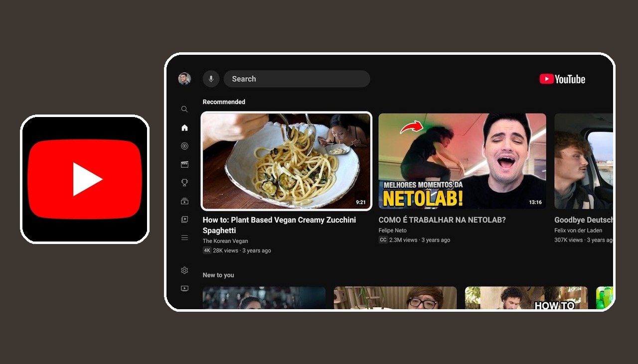Open 'New to you' thumbnail with glasses person

pyautogui.click(x=395, y=298)
